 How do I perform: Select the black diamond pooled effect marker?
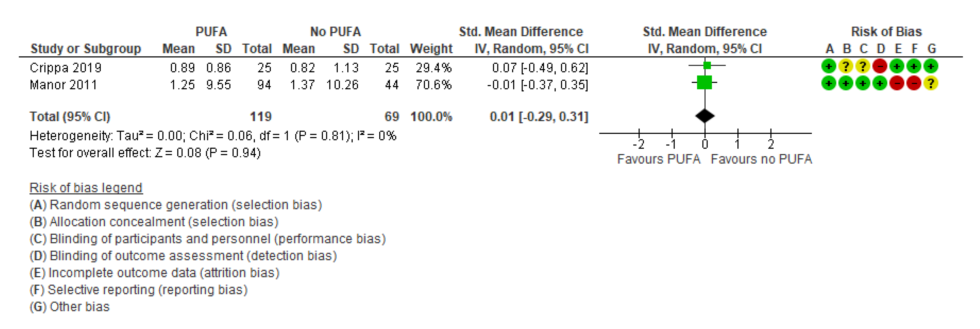click(x=705, y=116)
